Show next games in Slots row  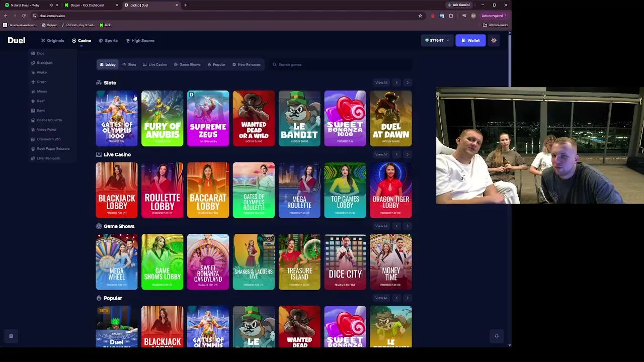click(408, 82)
